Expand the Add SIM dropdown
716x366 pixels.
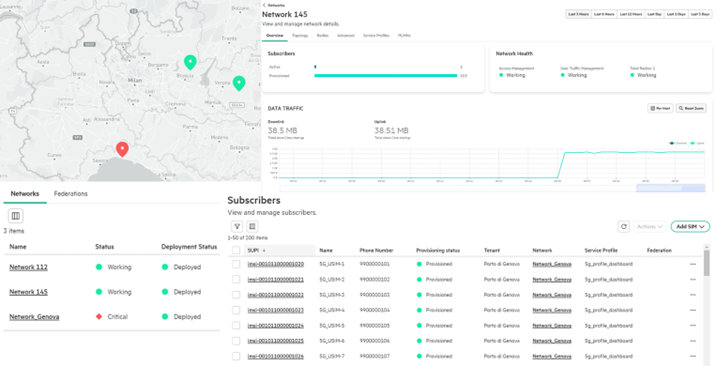pos(690,226)
